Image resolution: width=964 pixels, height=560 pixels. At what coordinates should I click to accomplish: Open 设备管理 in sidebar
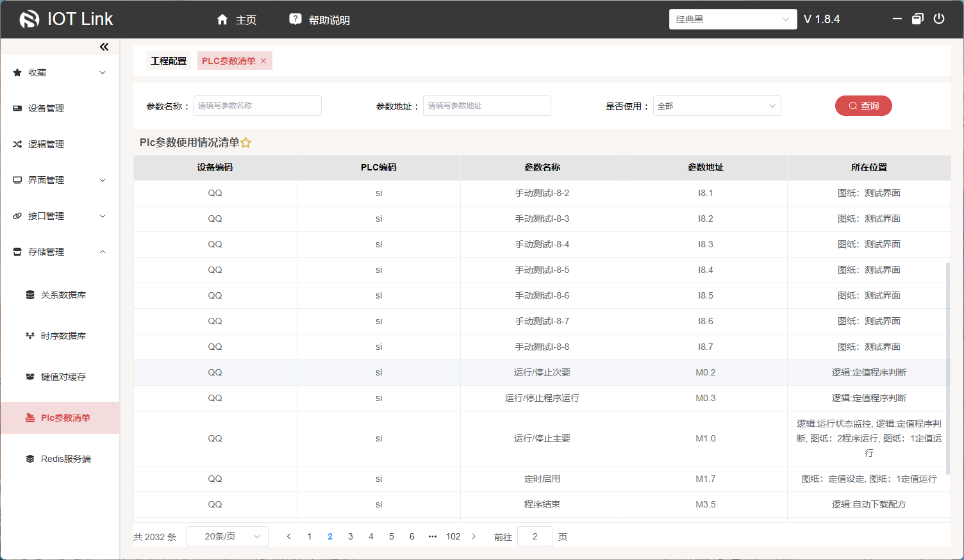[60, 108]
